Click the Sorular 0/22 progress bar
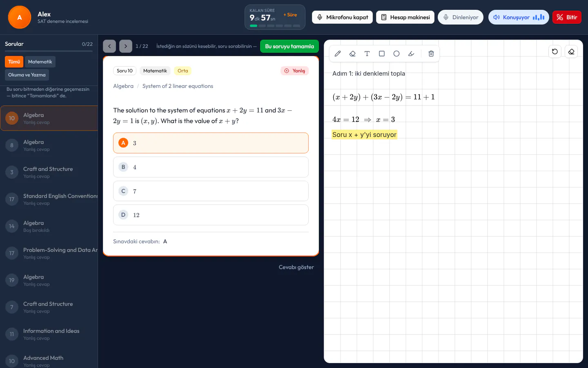This screenshot has width=588, height=368. (49, 51)
